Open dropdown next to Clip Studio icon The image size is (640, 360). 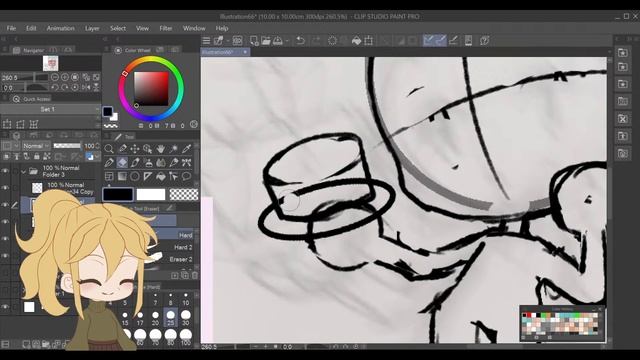pyautogui.click(x=228, y=40)
